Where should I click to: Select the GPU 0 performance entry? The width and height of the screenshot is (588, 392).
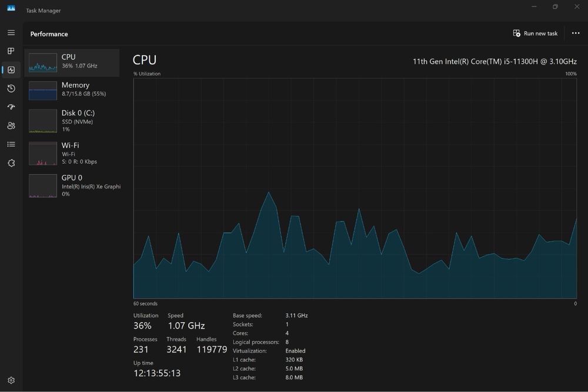(x=72, y=186)
